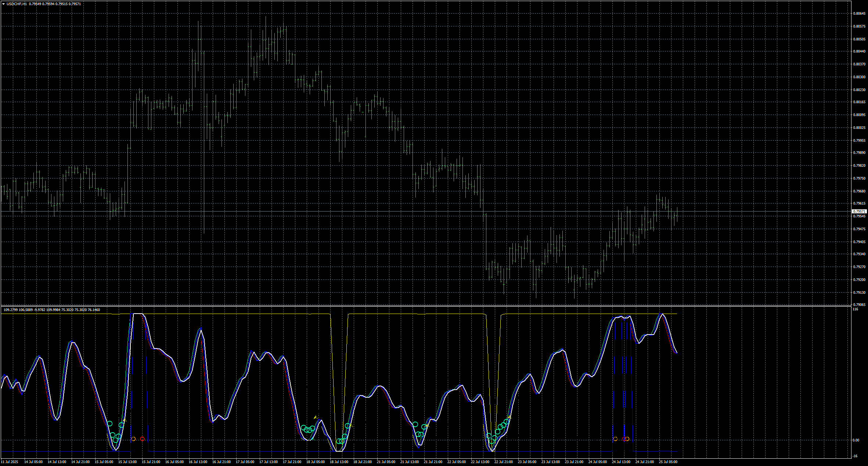Click the leftmost orange circle near 24 Jul 13:00
868x466 pixels.
[615, 439]
